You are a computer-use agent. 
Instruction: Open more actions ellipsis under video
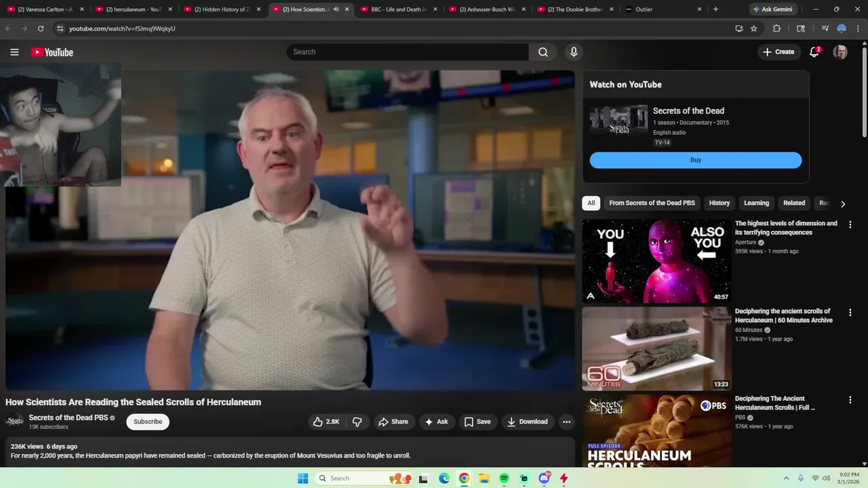tap(566, 422)
